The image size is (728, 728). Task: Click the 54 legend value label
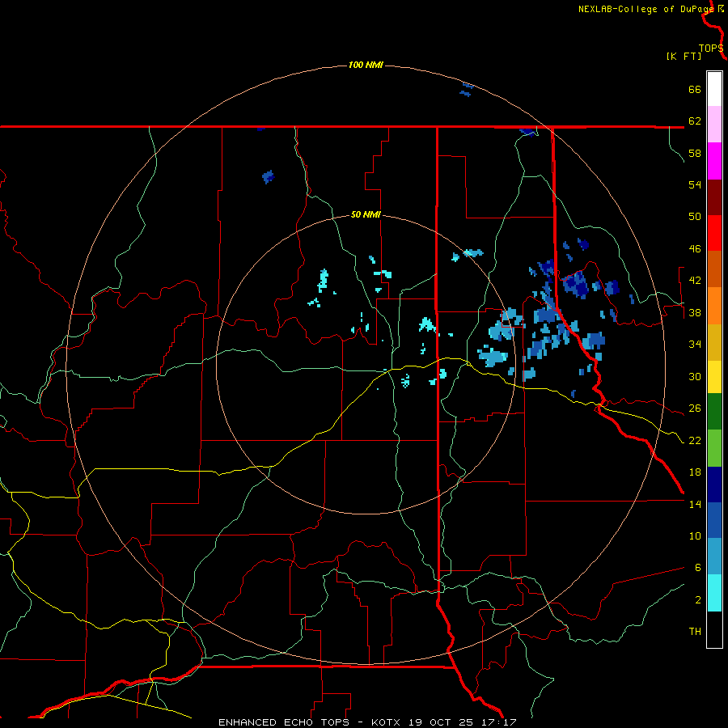[695, 184]
